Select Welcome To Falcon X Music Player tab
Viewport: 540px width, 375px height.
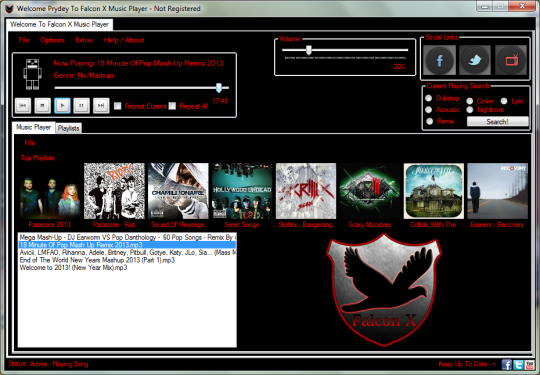[x=59, y=24]
